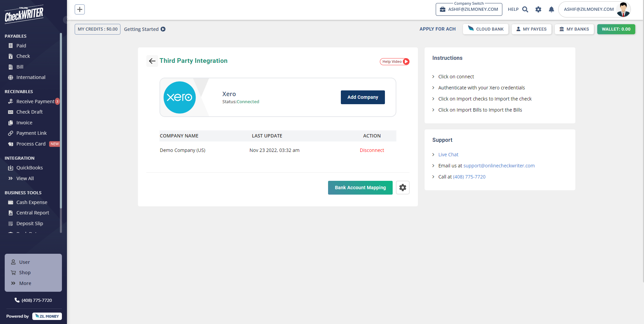
Task: Open Bill in sidebar
Action: [x=20, y=67]
